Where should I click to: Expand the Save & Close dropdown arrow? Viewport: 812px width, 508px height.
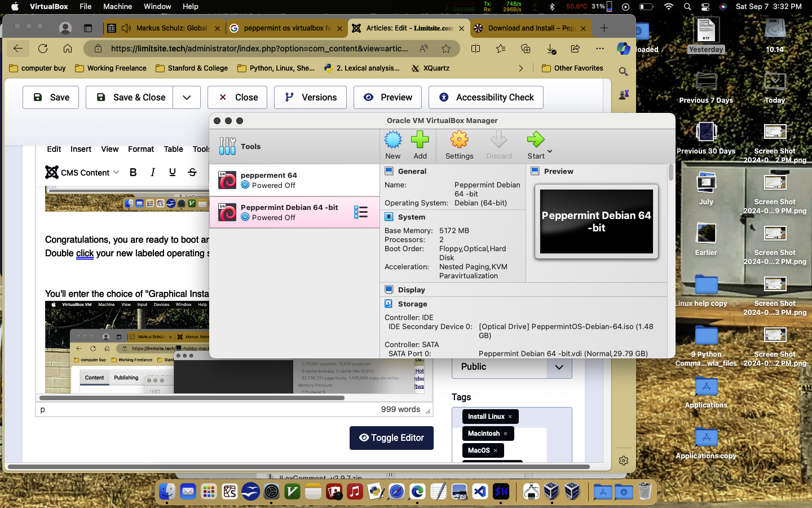pos(187,97)
